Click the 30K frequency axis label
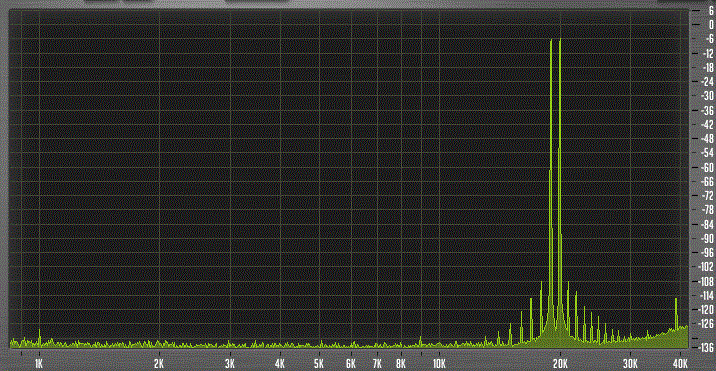This screenshot has height=371, width=716. point(630,365)
